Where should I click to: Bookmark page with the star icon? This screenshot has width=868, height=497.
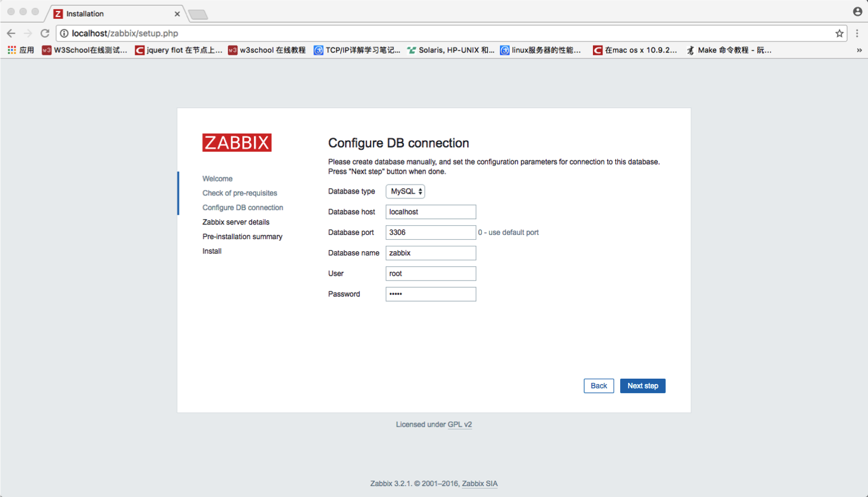[839, 33]
